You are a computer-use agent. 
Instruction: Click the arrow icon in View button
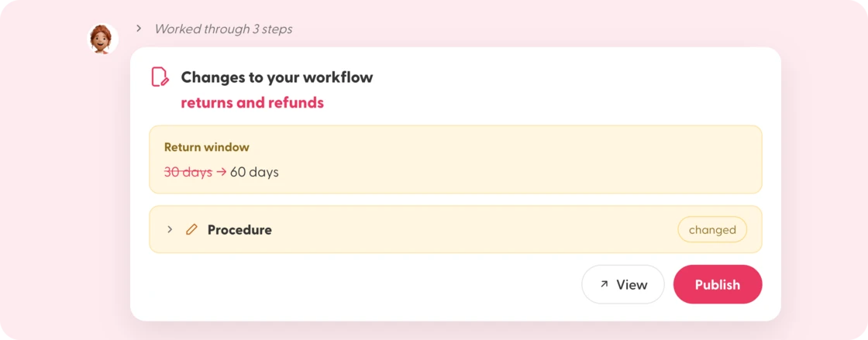pos(604,284)
